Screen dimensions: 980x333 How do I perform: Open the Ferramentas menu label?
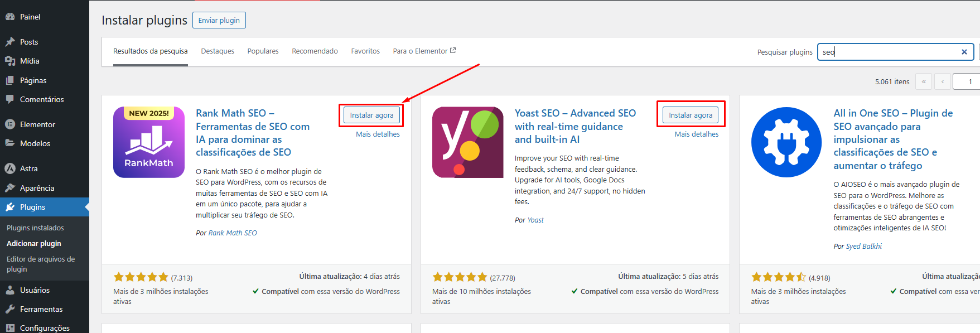tap(41, 309)
